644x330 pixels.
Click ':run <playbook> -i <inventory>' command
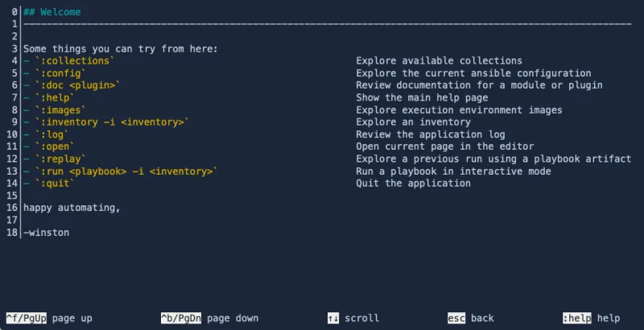[126, 171]
